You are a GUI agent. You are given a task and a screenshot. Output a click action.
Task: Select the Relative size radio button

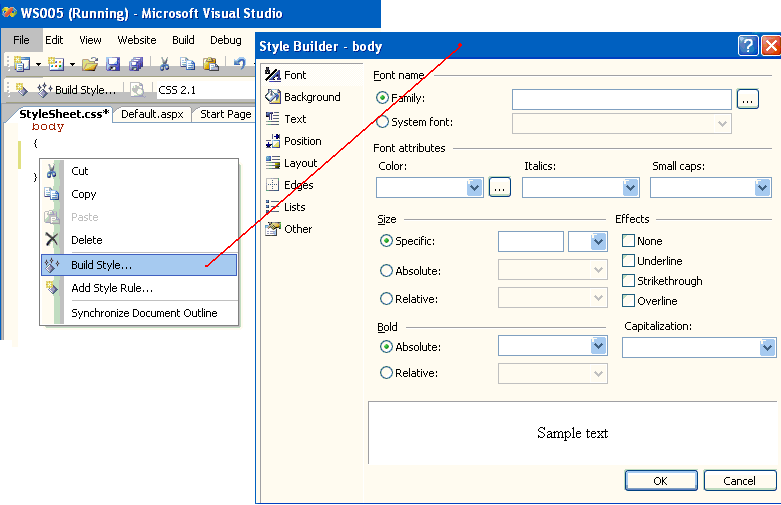pyautogui.click(x=386, y=298)
